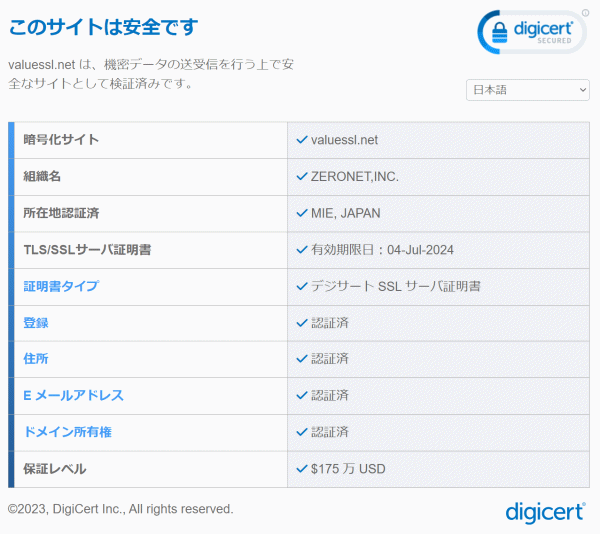Click the このサイトは安全です heading

pyautogui.click(x=103, y=27)
